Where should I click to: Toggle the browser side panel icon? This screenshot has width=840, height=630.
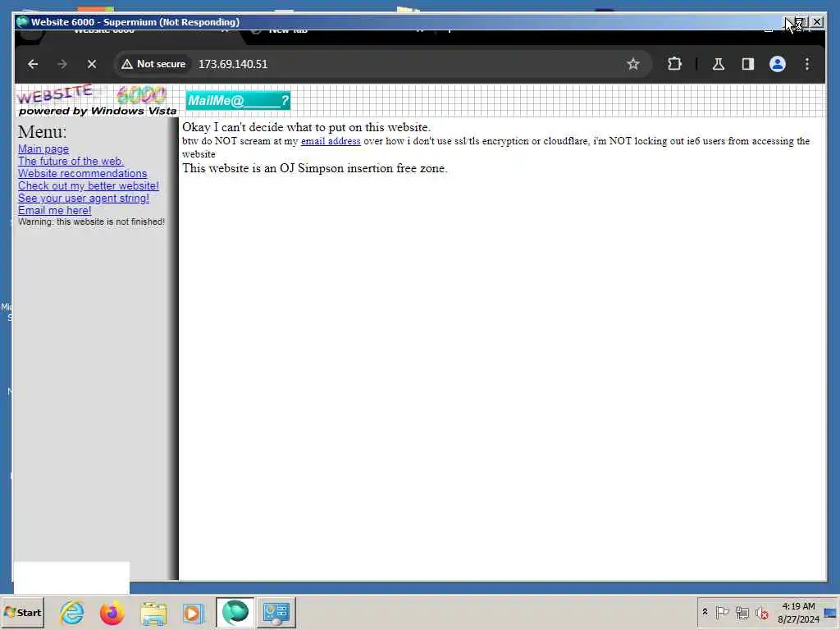(x=748, y=64)
